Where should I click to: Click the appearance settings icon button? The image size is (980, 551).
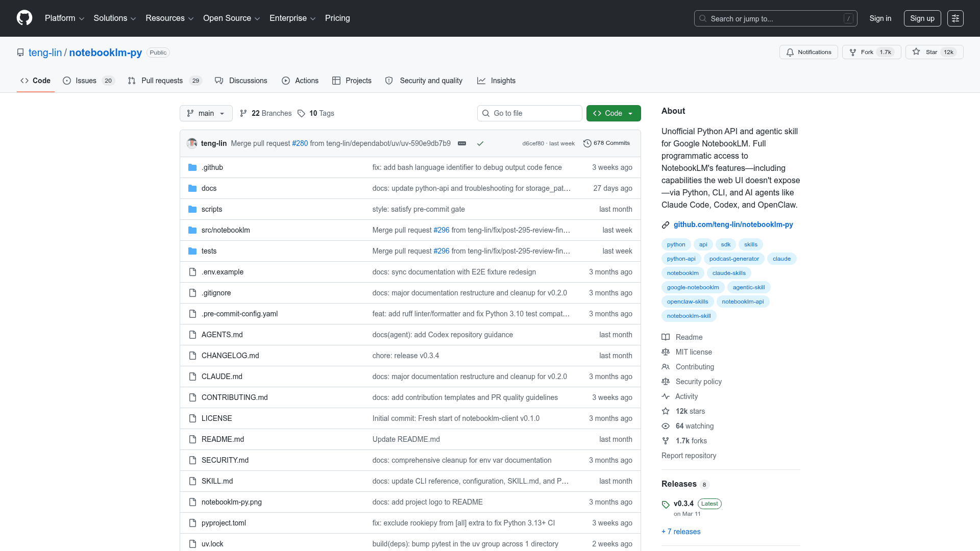pyautogui.click(x=955, y=18)
